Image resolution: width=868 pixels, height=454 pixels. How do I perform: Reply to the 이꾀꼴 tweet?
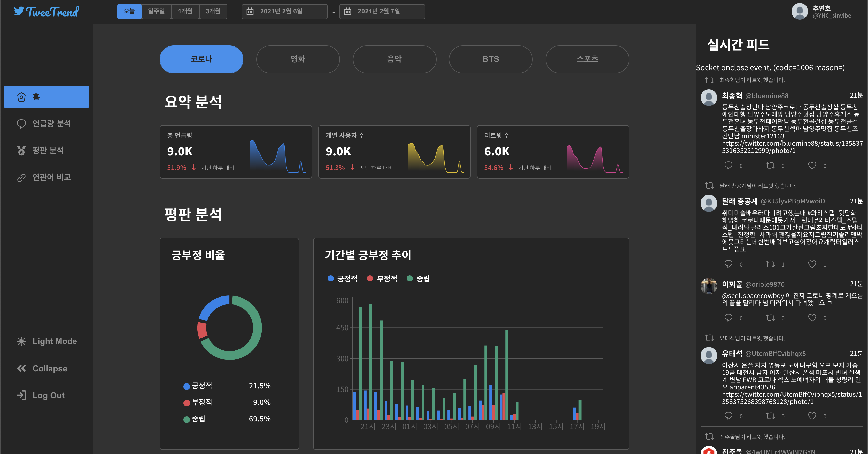point(728,318)
